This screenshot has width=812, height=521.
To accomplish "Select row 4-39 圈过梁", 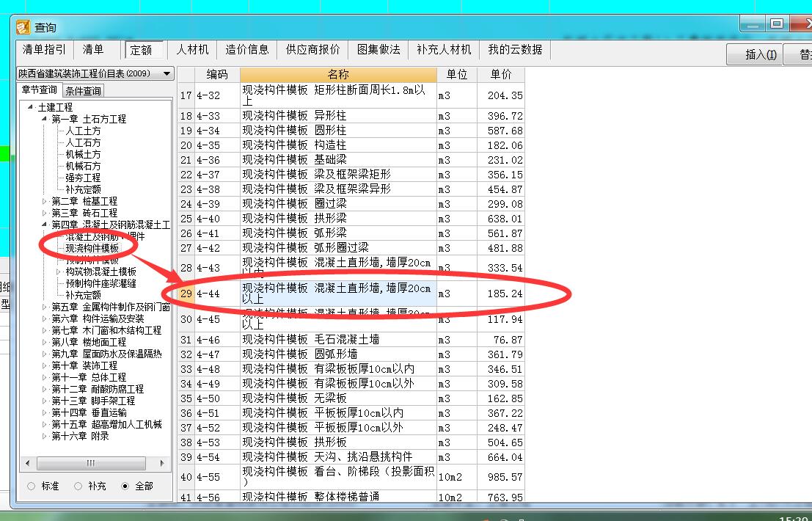I will click(x=351, y=203).
